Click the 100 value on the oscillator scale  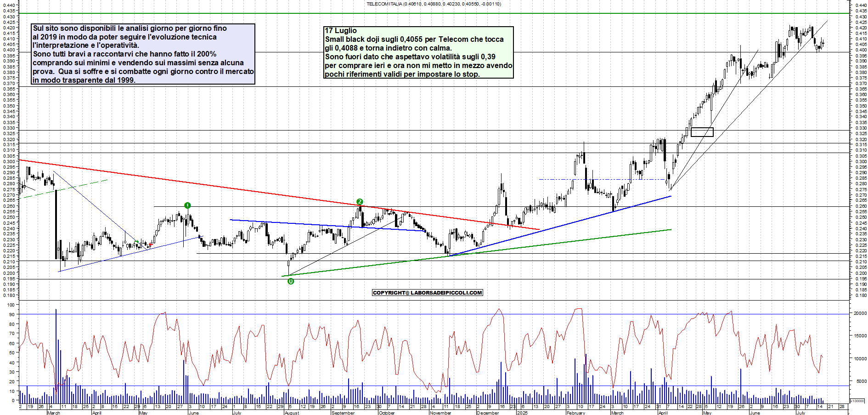(x=11, y=305)
